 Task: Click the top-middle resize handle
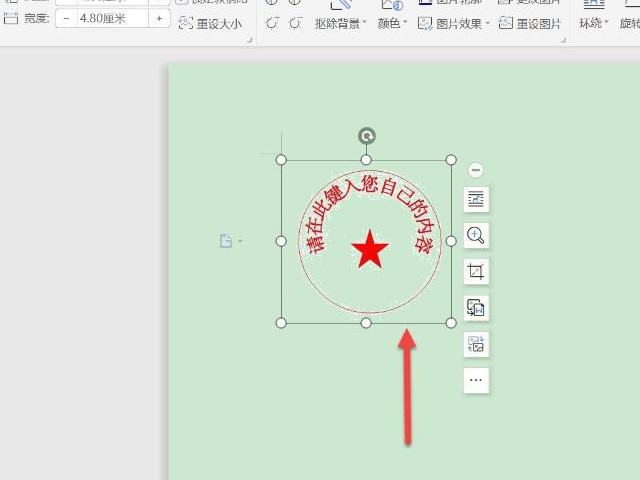(366, 160)
